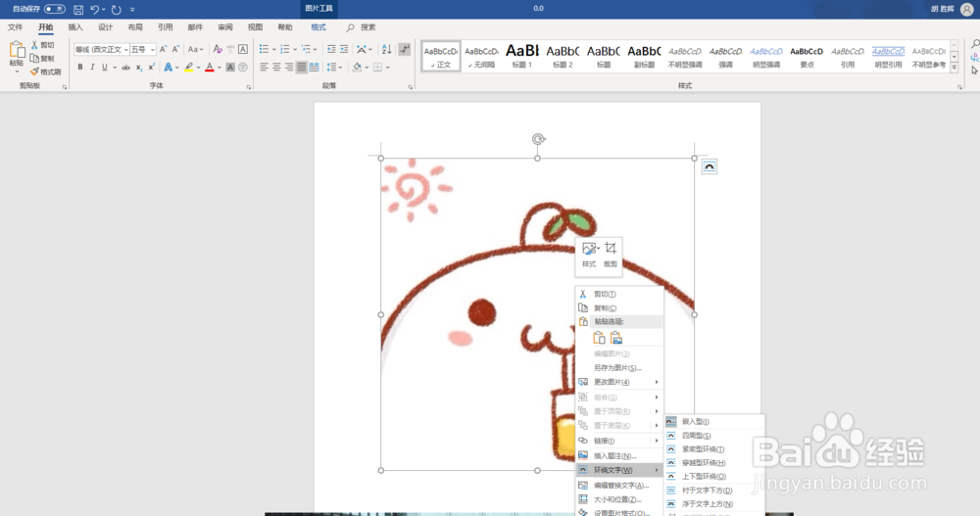980x516 pixels.
Task: Toggle Underline formatting
Action: point(105,67)
